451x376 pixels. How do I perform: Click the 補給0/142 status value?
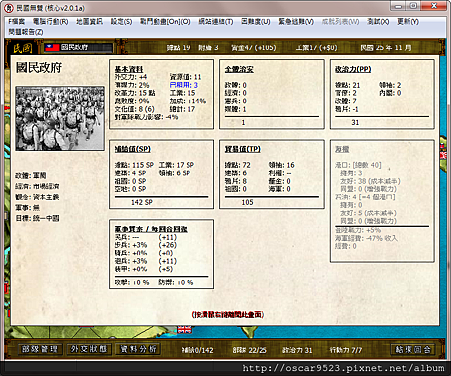point(198,350)
